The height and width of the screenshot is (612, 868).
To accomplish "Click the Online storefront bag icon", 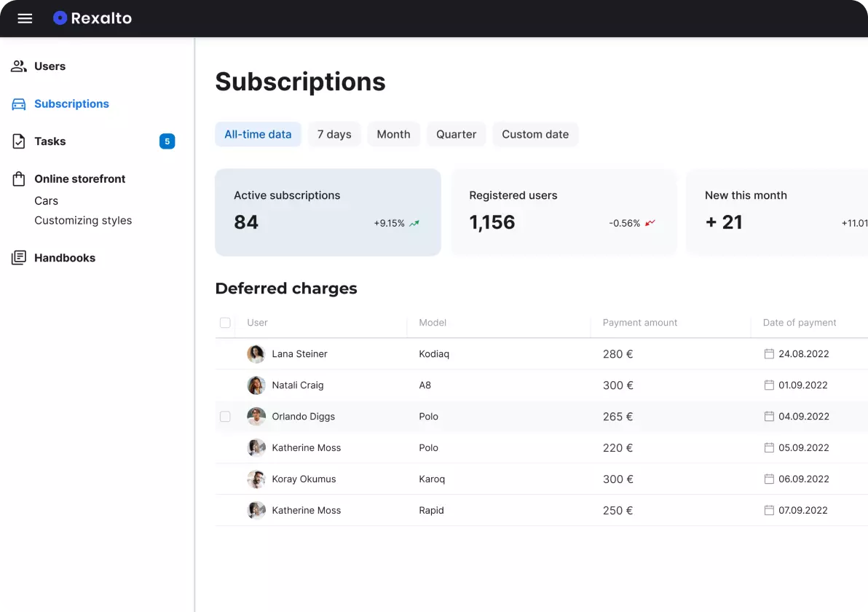I will point(19,179).
